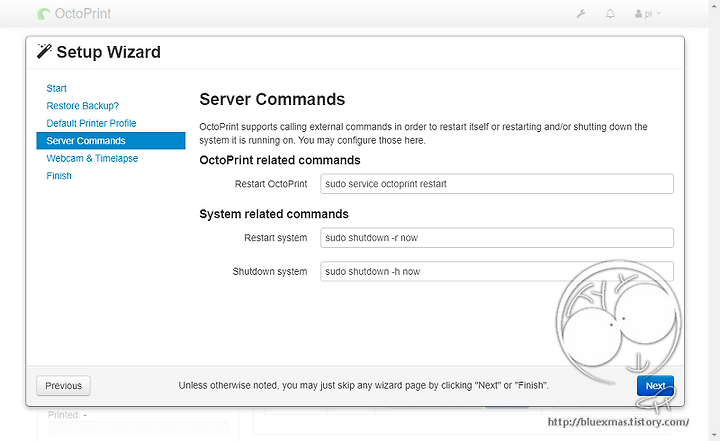Image resolution: width=720 pixels, height=441 pixels.
Task: Jump to the Finish step
Action: click(x=59, y=175)
